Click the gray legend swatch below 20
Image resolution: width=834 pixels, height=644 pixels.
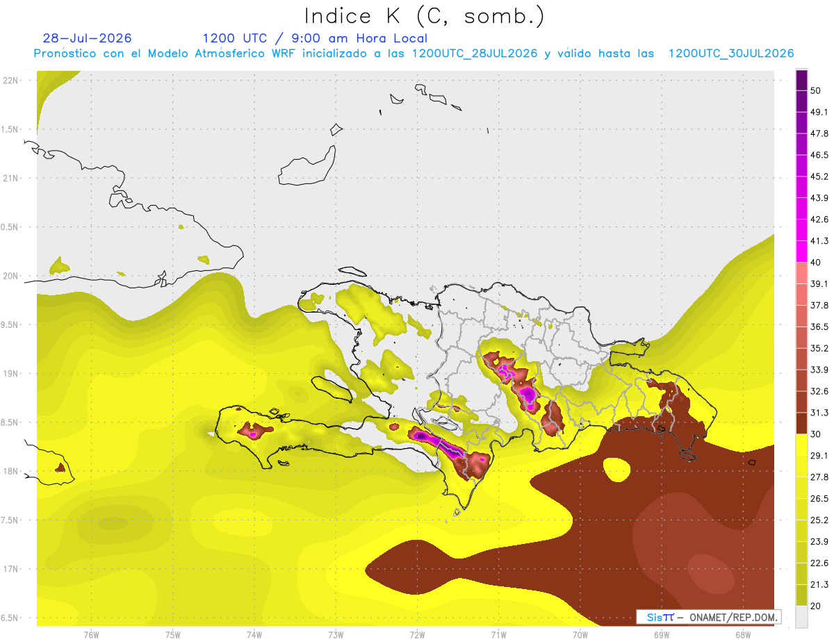[x=801, y=616]
